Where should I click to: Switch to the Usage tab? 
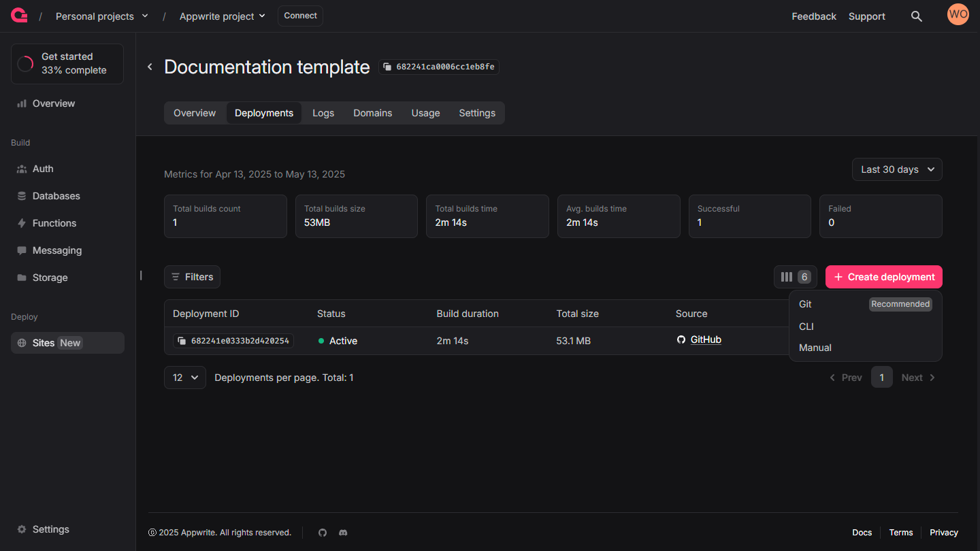pyautogui.click(x=425, y=113)
